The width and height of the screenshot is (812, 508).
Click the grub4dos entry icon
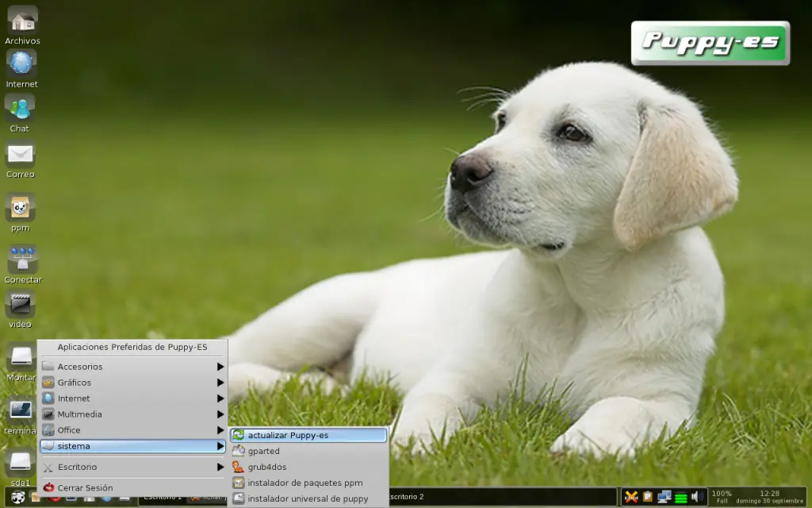(x=238, y=467)
